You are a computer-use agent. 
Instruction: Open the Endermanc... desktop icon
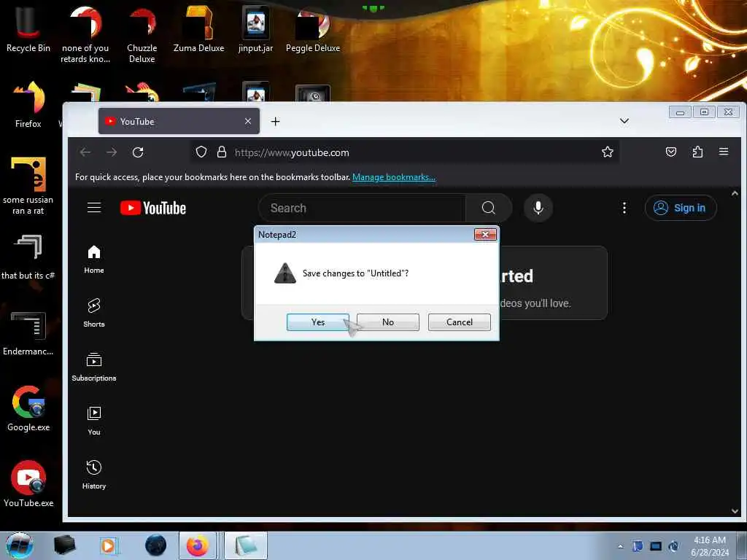pyautogui.click(x=28, y=333)
